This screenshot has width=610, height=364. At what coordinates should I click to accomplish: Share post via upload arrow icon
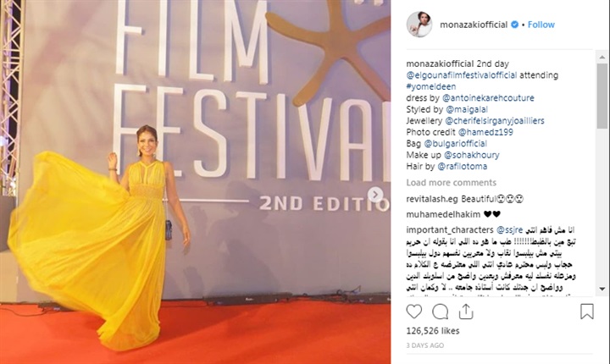click(466, 312)
